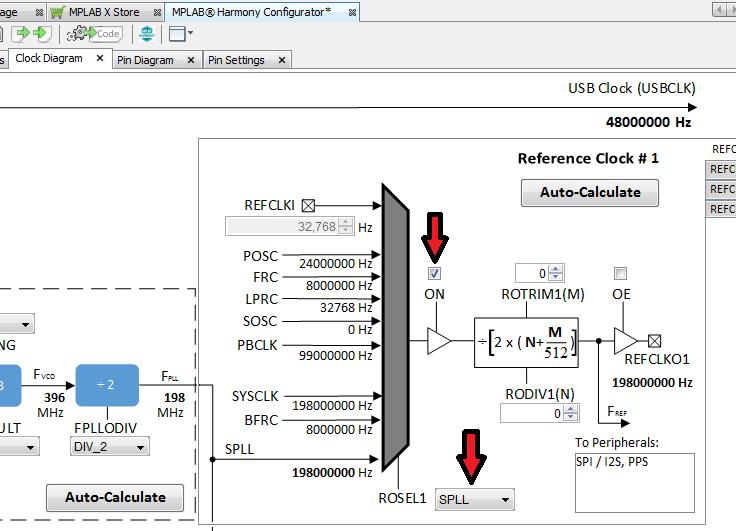Click the Generate Code gear icon
The height and width of the screenshot is (531, 736).
pos(78,34)
